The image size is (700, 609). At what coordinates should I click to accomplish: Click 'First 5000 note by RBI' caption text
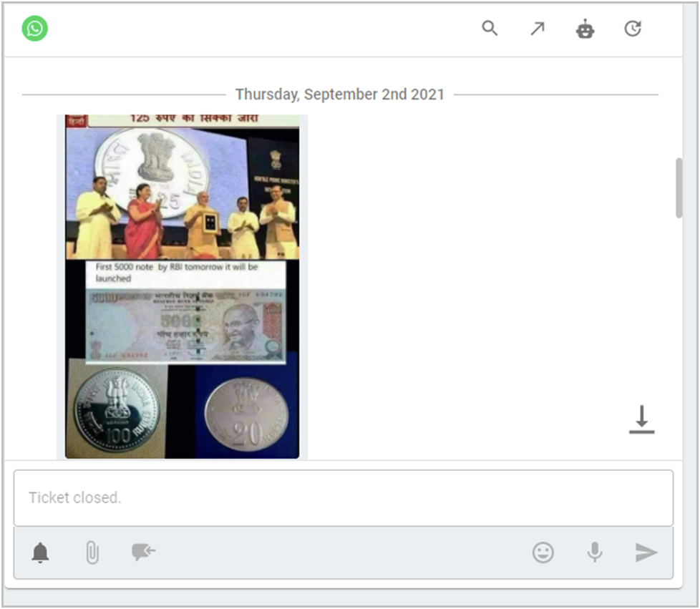click(x=177, y=272)
